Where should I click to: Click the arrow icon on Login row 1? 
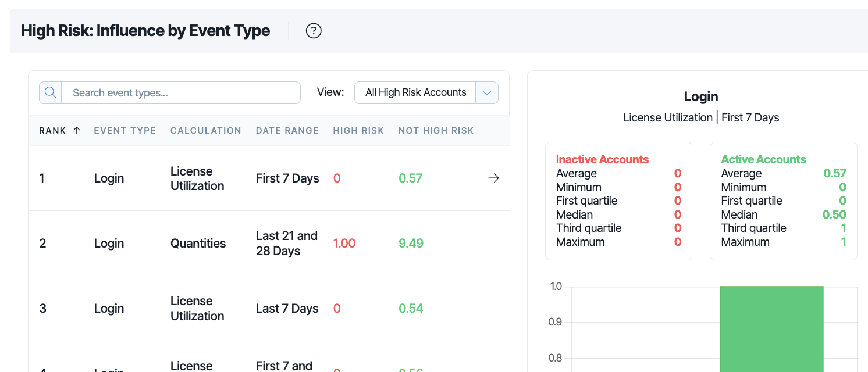pos(493,178)
